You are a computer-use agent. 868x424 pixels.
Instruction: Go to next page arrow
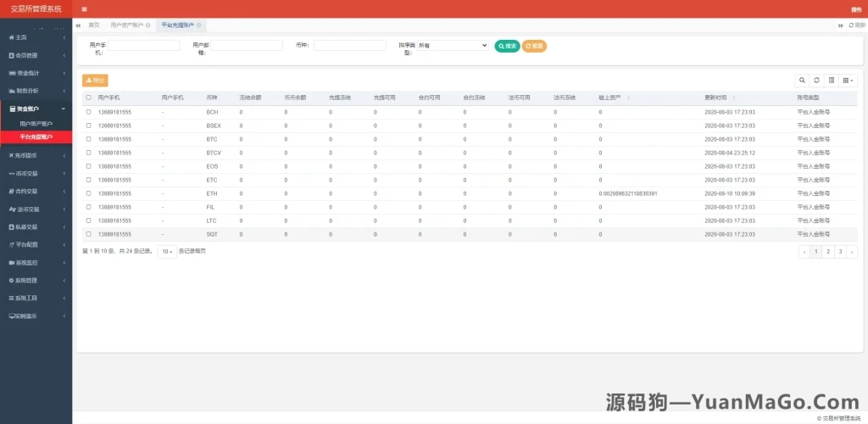[852, 252]
